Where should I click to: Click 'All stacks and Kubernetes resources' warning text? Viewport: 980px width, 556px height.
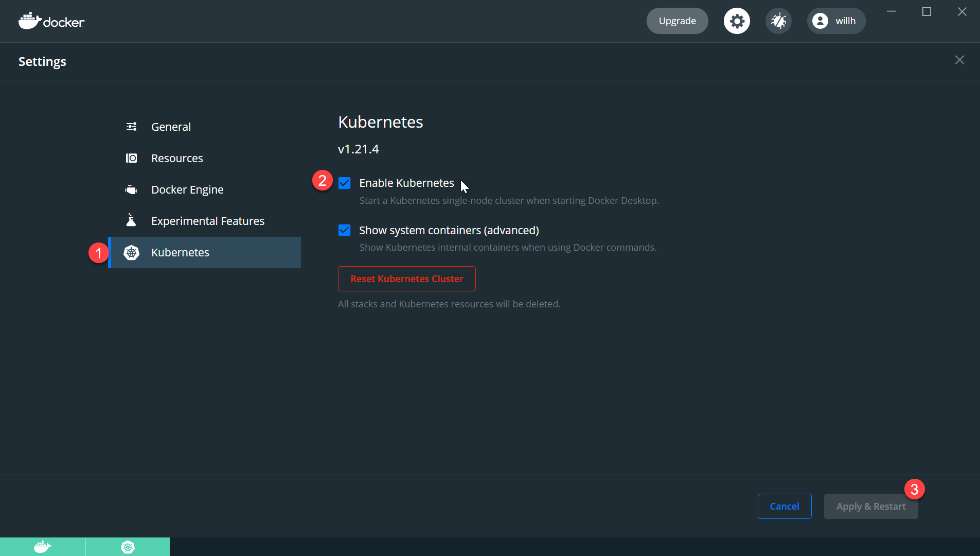pos(449,304)
